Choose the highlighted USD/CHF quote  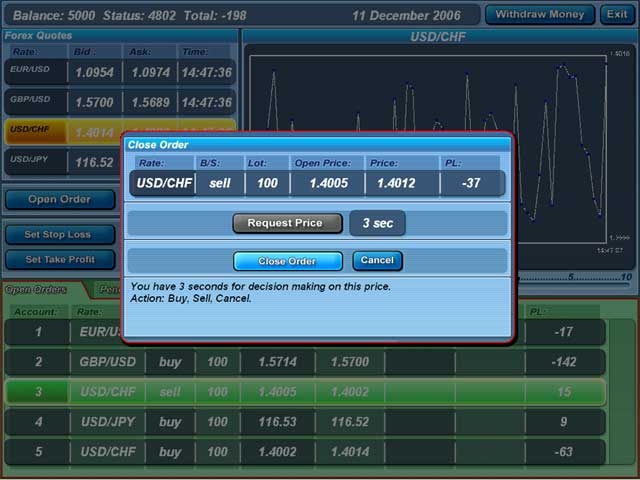coord(60,131)
